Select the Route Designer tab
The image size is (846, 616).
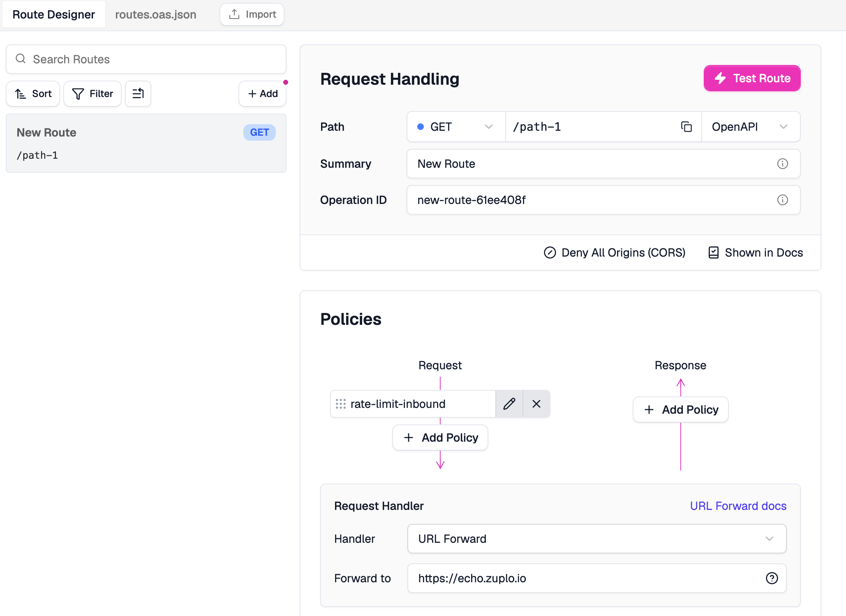[x=54, y=14]
